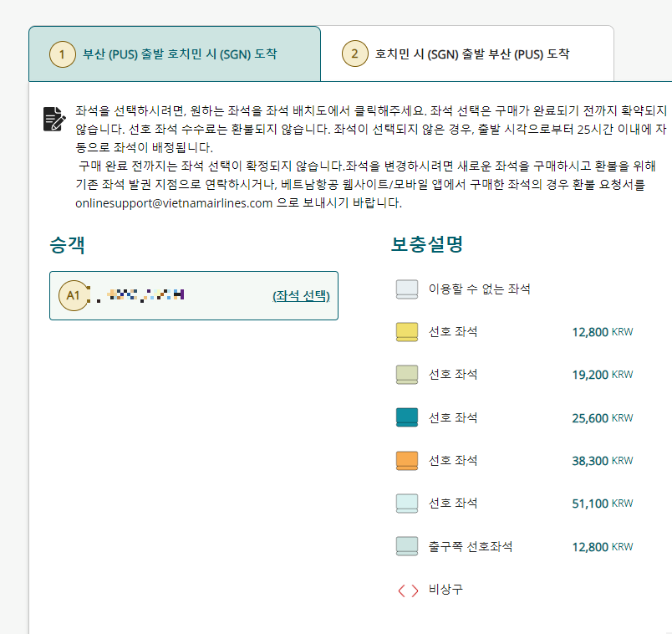Click the A1 passenger badge circle
672x634 pixels.
tap(74, 296)
